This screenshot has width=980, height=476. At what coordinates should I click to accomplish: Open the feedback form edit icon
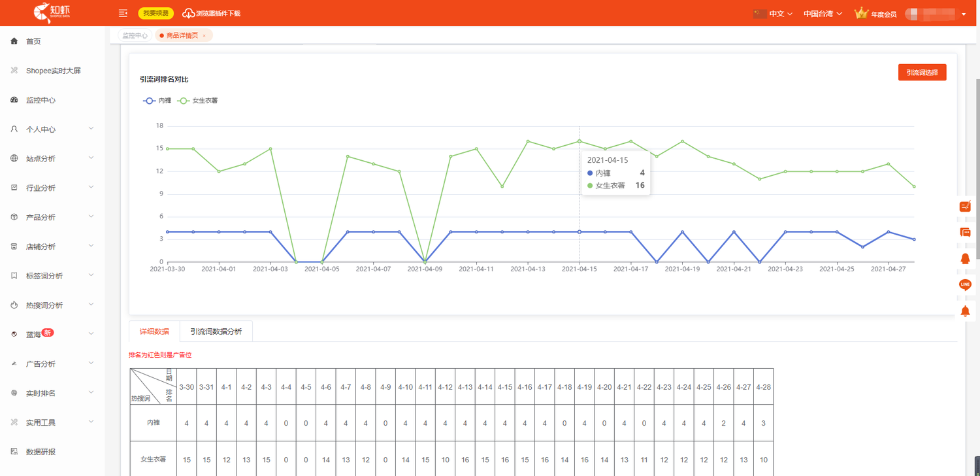[965, 207]
